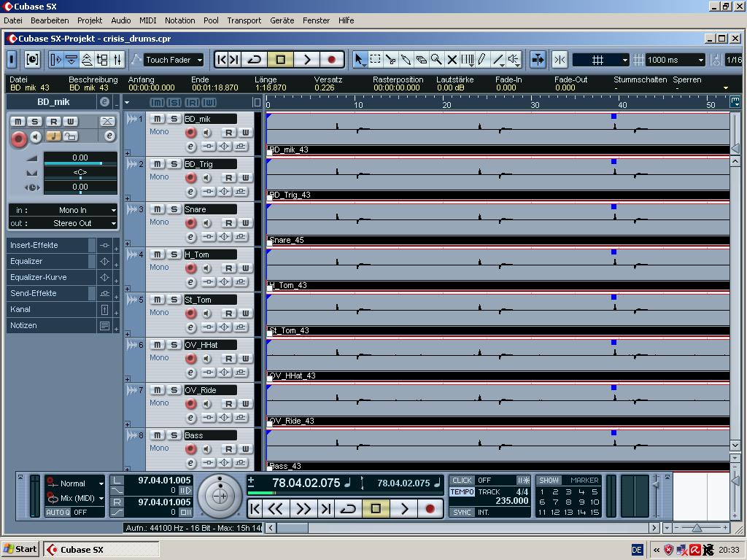Select the Glue tool
747x560 pixels.
tap(406, 60)
